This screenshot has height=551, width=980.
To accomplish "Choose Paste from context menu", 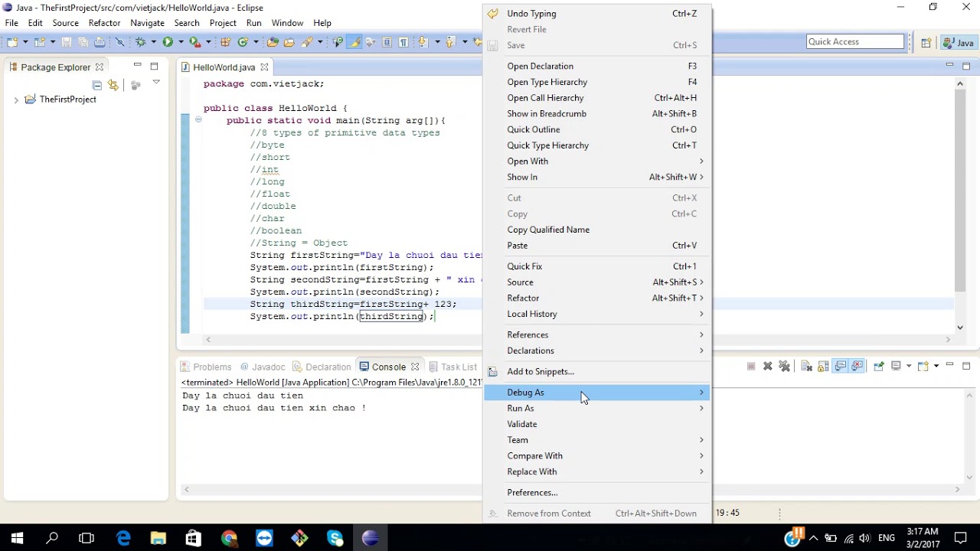I will (597, 246).
